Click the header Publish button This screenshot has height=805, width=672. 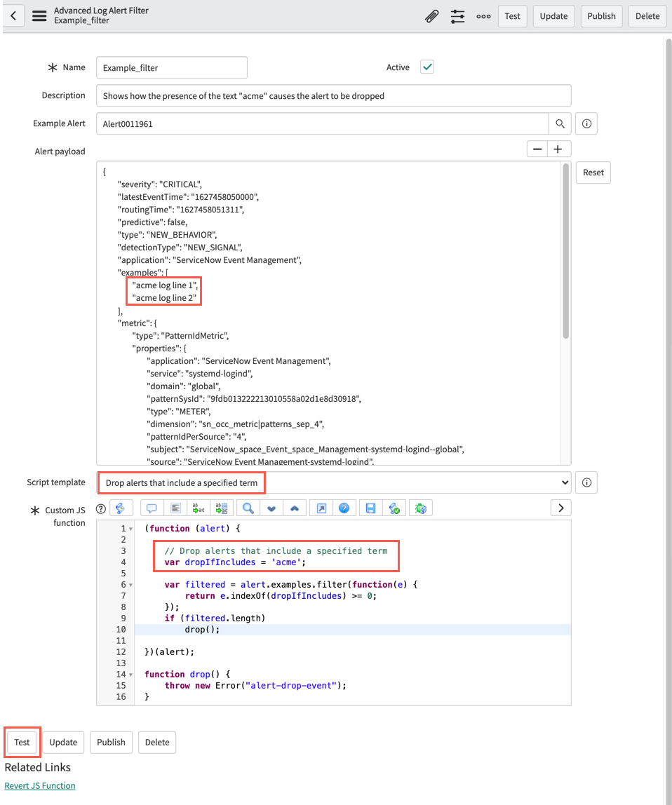click(x=601, y=16)
